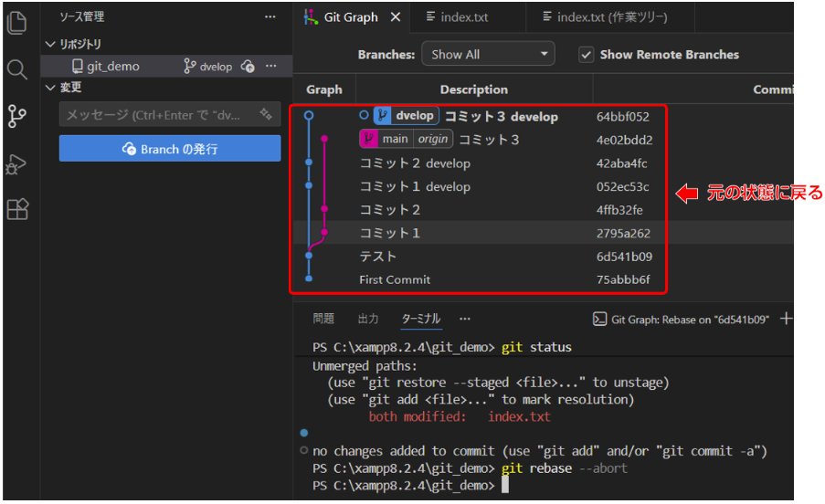The width and height of the screenshot is (825, 504).
Task: Click the plus icon to add new terminal
Action: click(x=787, y=319)
